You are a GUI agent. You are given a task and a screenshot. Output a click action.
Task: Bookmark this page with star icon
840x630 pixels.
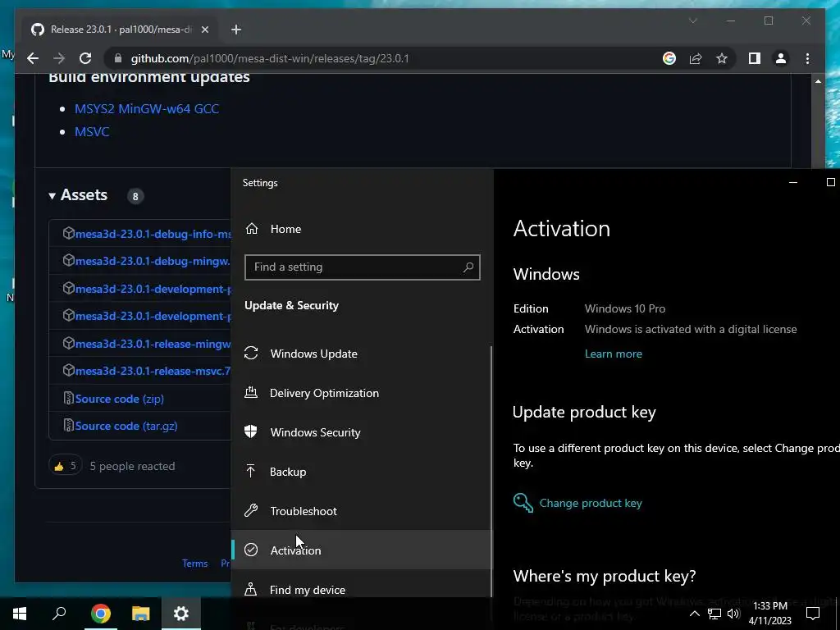click(722, 58)
